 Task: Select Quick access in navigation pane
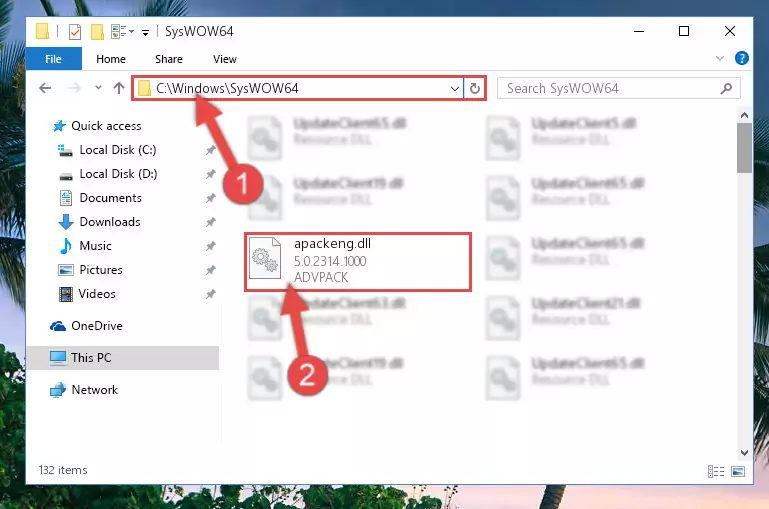[x=106, y=126]
